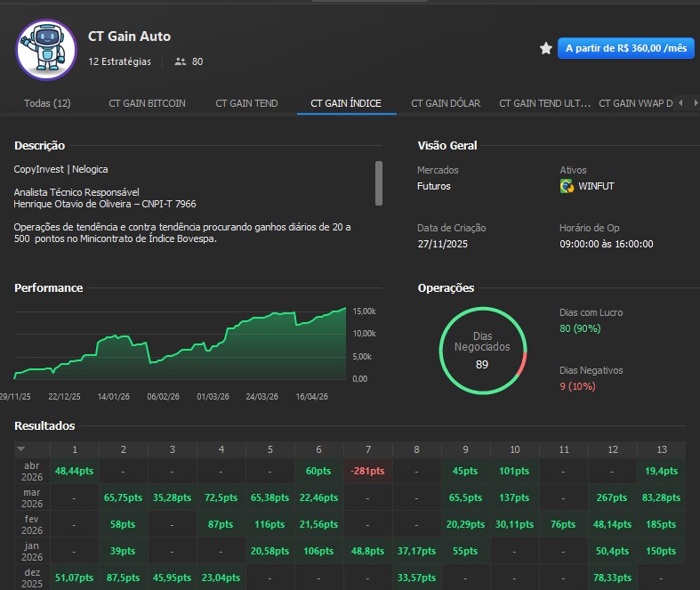Screen dimensions: 700x590
Task: Click '09:00:00 às 16:00:00' operating hours
Action: [607, 244]
